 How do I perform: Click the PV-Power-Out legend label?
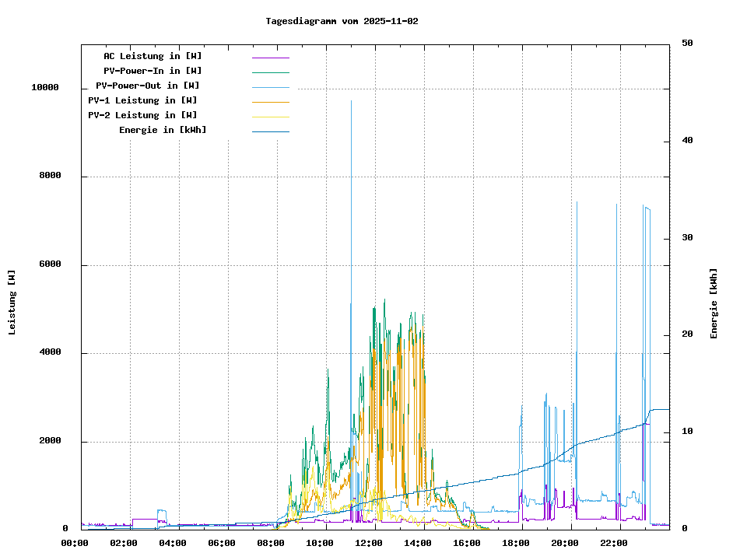(147, 86)
